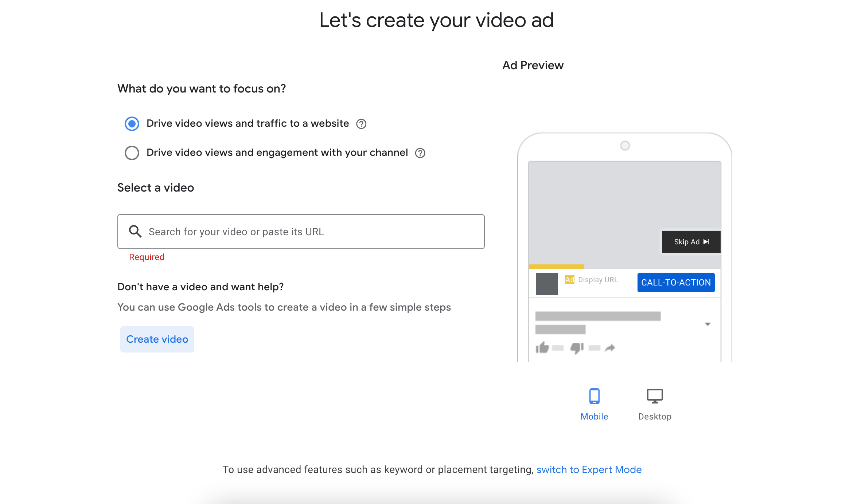
Task: Click the Create video button
Action: coord(157,339)
